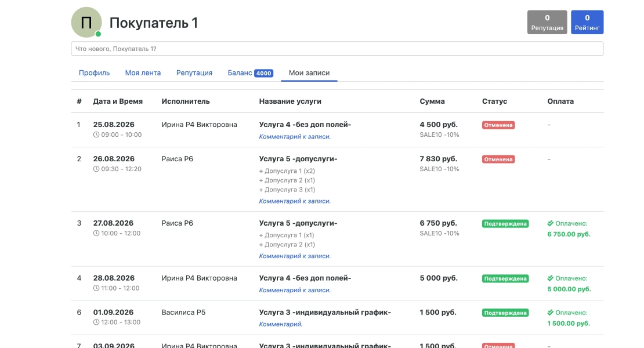Click the Дата и Время column header
Image resolution: width=644 pixels, height=348 pixels.
(118, 101)
